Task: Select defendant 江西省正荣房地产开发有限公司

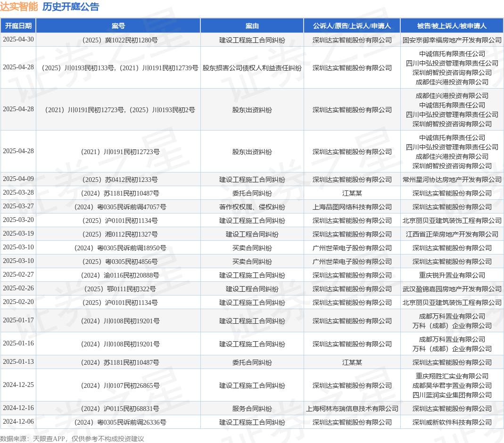Action: coord(452,234)
